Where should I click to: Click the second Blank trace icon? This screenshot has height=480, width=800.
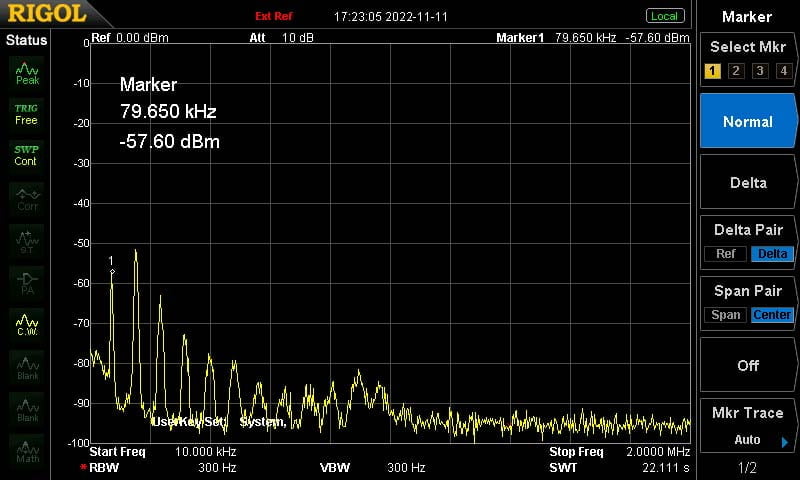coord(28,410)
